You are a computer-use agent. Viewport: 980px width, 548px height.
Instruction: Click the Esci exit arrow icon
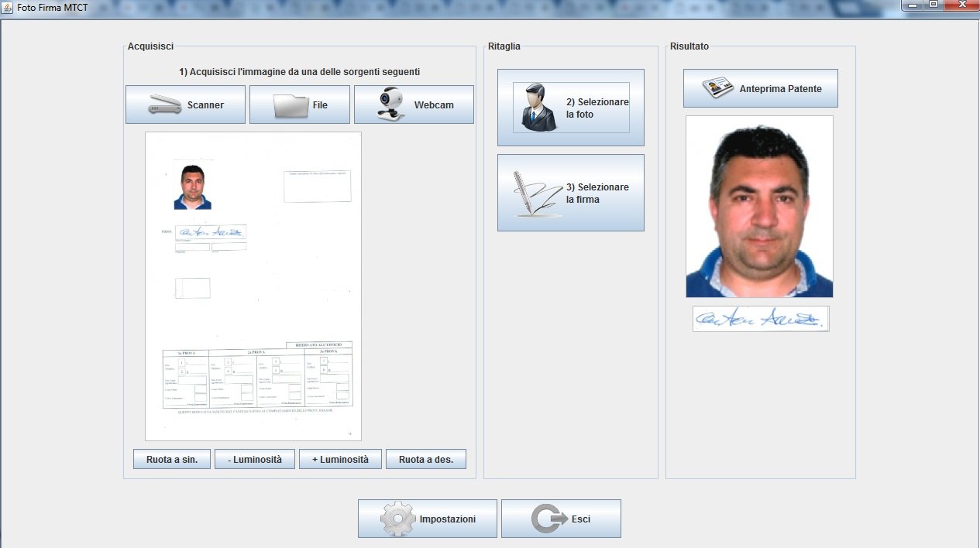click(547, 519)
